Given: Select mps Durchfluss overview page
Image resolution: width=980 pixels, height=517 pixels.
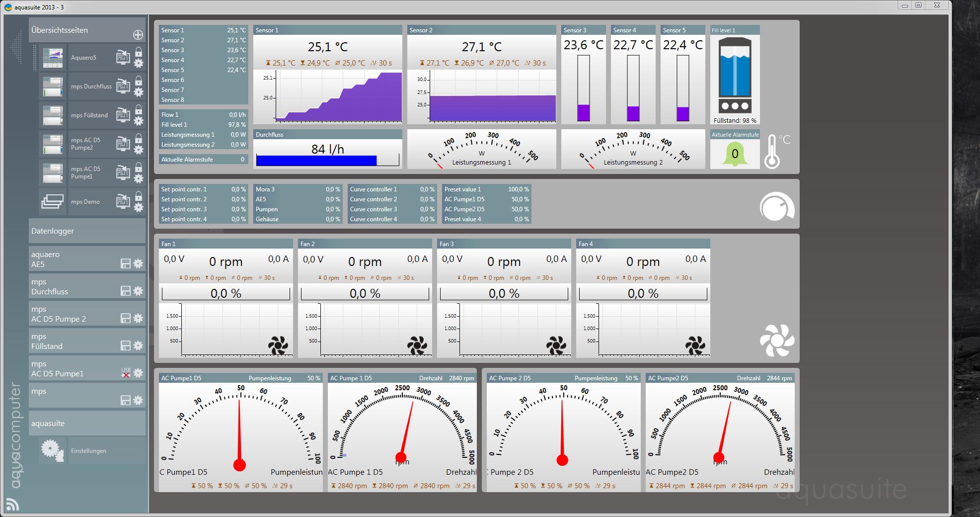Looking at the screenshot, I should pos(91,86).
